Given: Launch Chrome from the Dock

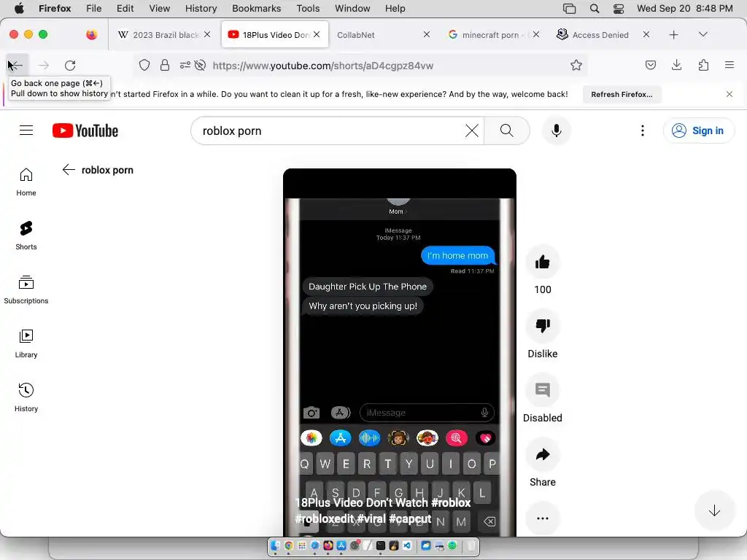Looking at the screenshot, I should [x=289, y=545].
